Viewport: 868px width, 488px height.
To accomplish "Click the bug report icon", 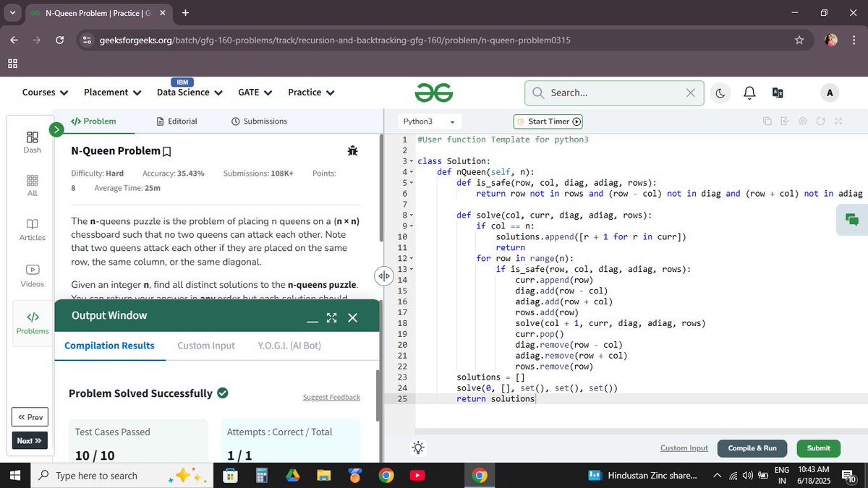I will click(353, 150).
